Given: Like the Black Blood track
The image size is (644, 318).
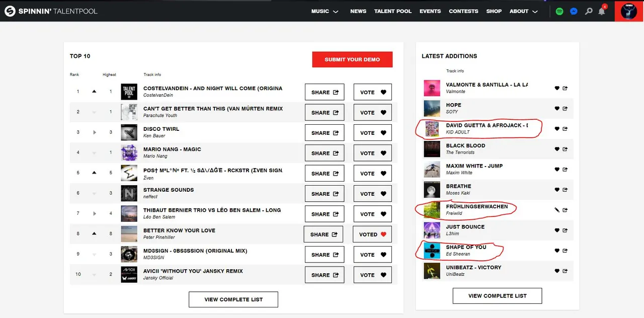Looking at the screenshot, I should point(557,149).
